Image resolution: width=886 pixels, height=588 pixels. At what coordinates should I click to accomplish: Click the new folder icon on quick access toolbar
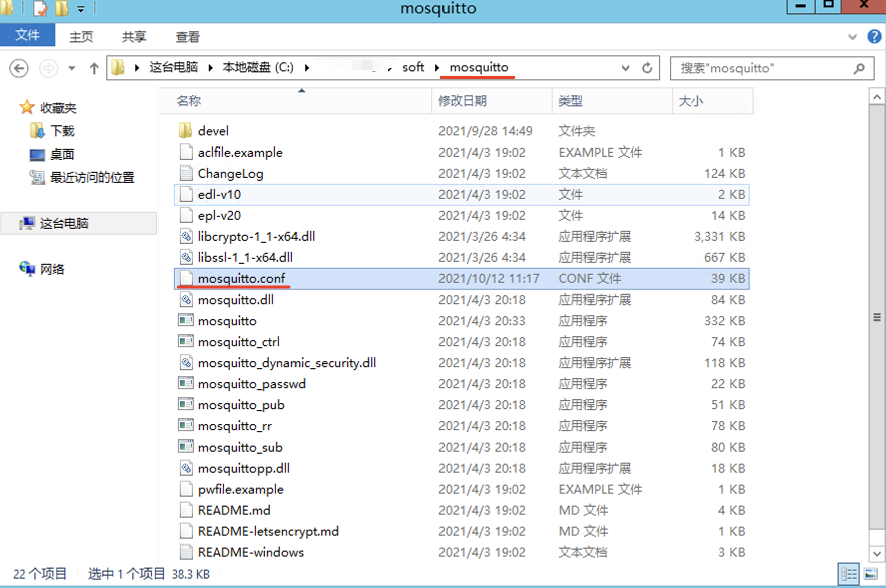[x=61, y=8]
